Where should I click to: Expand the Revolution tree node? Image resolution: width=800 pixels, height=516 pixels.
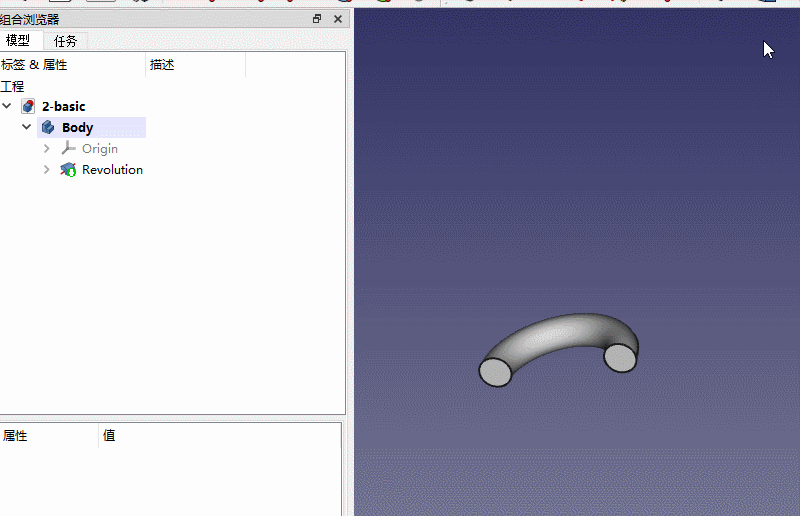tap(46, 170)
